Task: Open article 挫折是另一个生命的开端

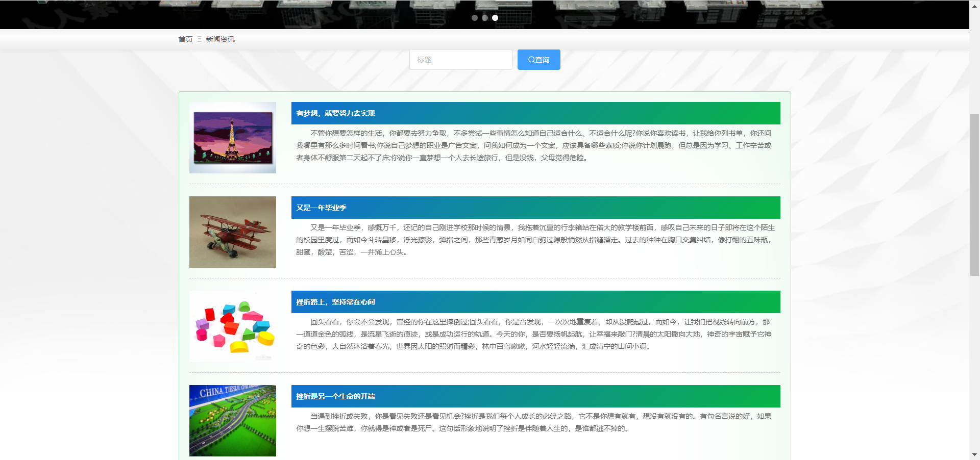Action: coord(335,396)
